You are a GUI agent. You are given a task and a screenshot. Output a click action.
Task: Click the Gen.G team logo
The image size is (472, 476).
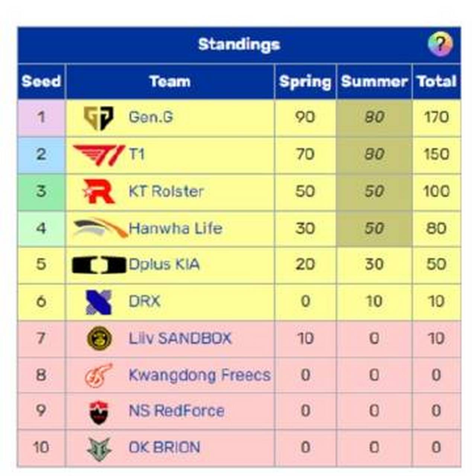(98, 118)
